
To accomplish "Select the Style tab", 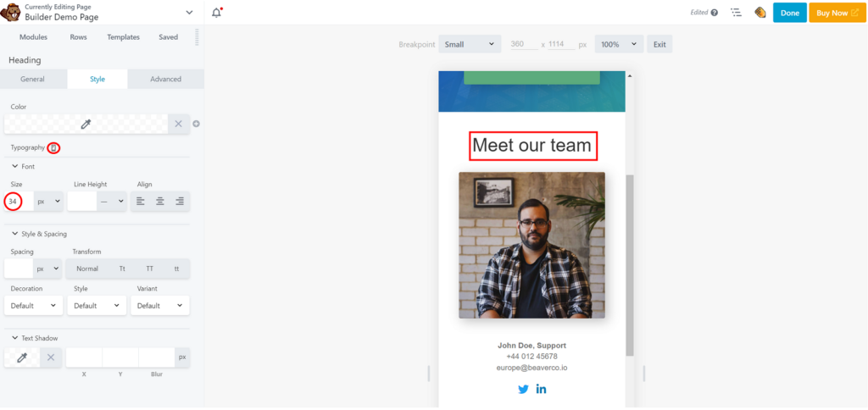I will coord(97,79).
